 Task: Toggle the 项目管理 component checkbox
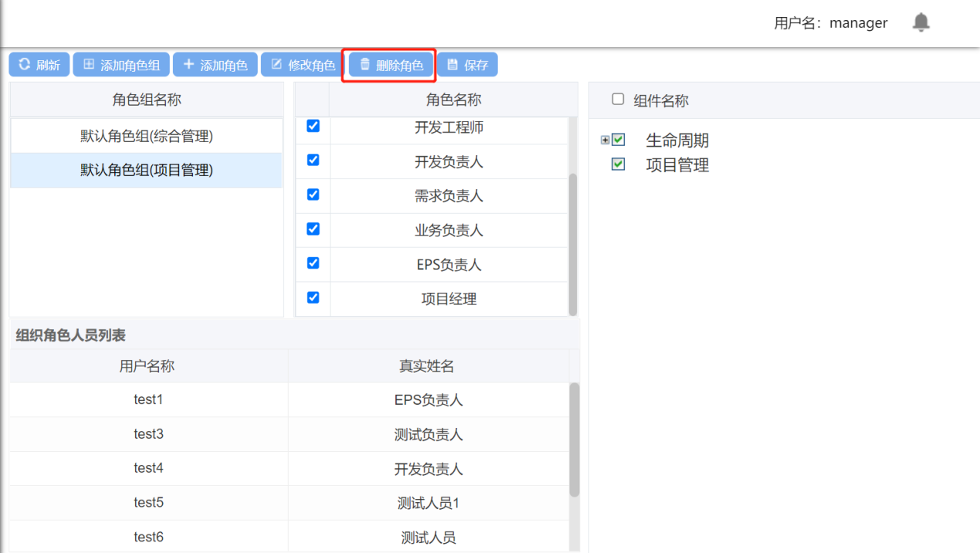618,164
